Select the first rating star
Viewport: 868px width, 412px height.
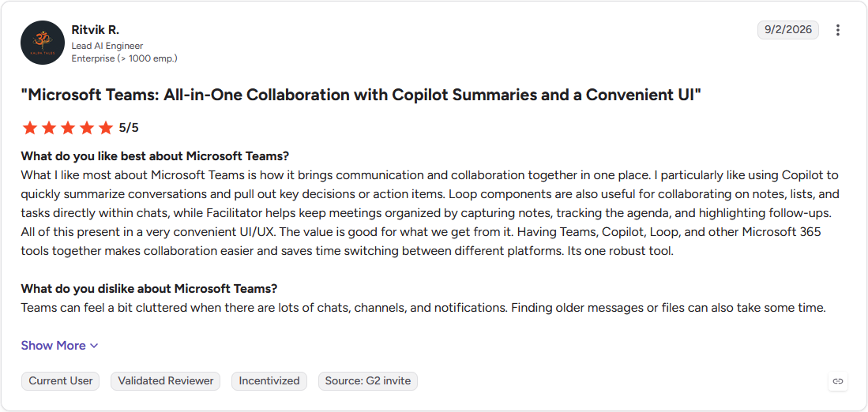29,129
